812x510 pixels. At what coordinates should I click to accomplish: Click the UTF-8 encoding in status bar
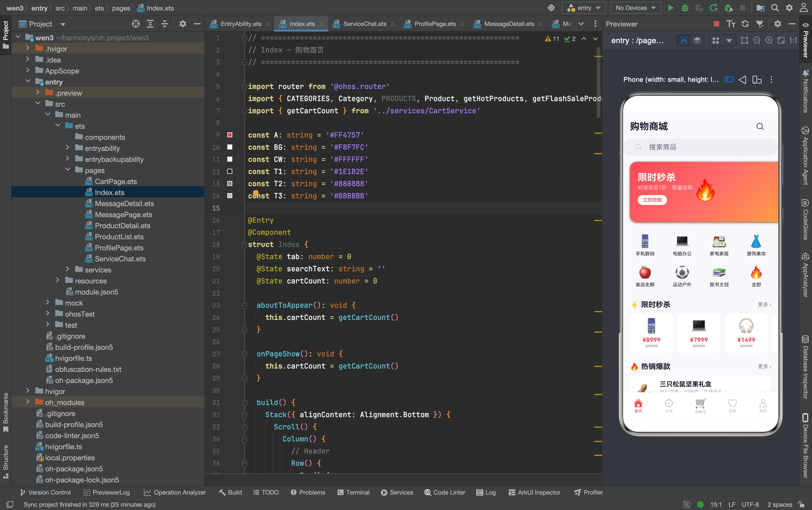(750, 504)
